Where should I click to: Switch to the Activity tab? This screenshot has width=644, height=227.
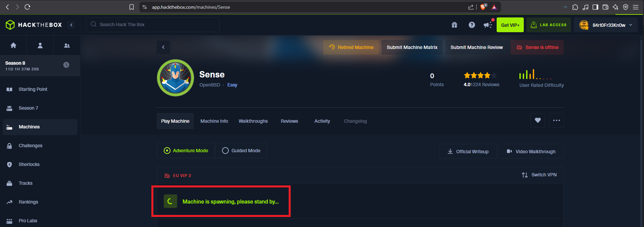pos(322,121)
